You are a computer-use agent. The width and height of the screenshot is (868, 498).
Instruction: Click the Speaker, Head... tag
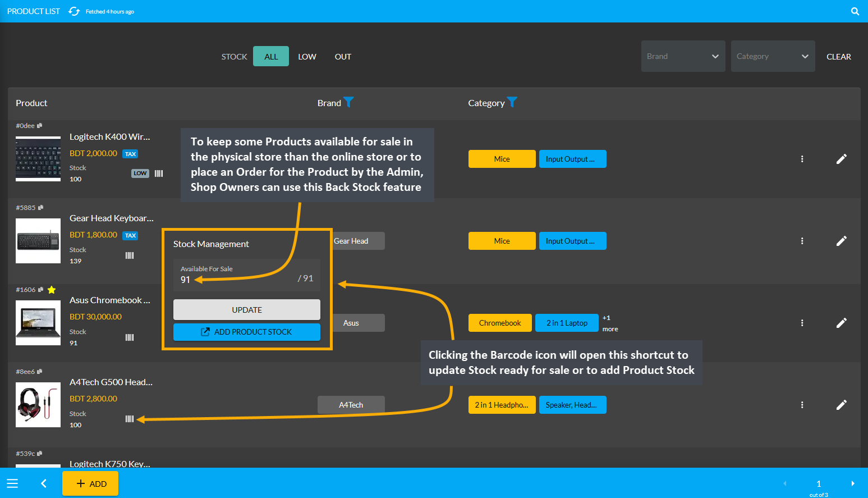tap(573, 405)
